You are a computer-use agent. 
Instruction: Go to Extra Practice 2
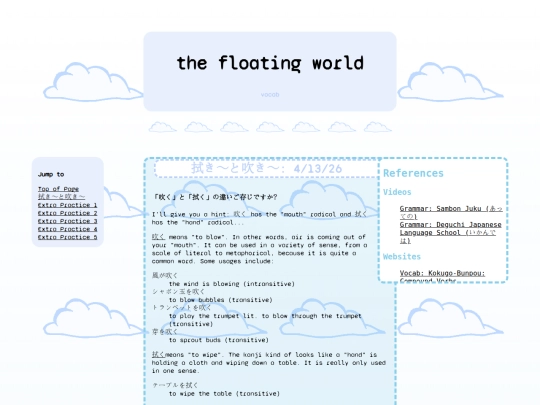[68, 213]
